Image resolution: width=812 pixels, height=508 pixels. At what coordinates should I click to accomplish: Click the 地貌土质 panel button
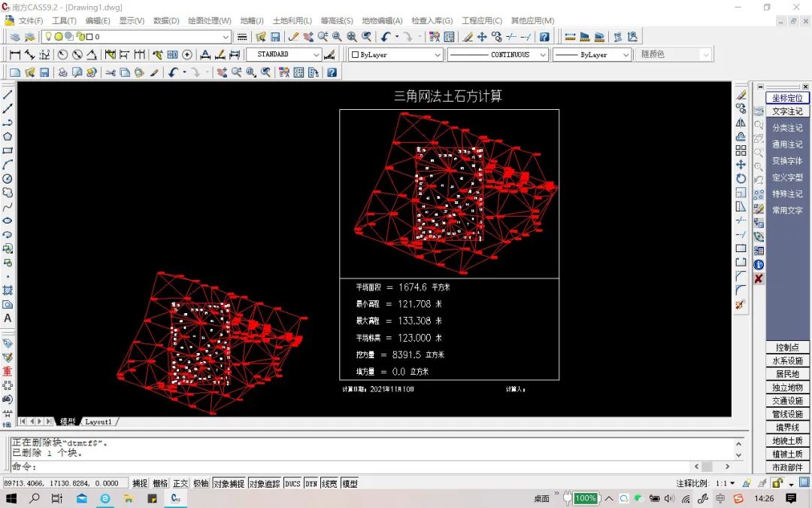787,440
